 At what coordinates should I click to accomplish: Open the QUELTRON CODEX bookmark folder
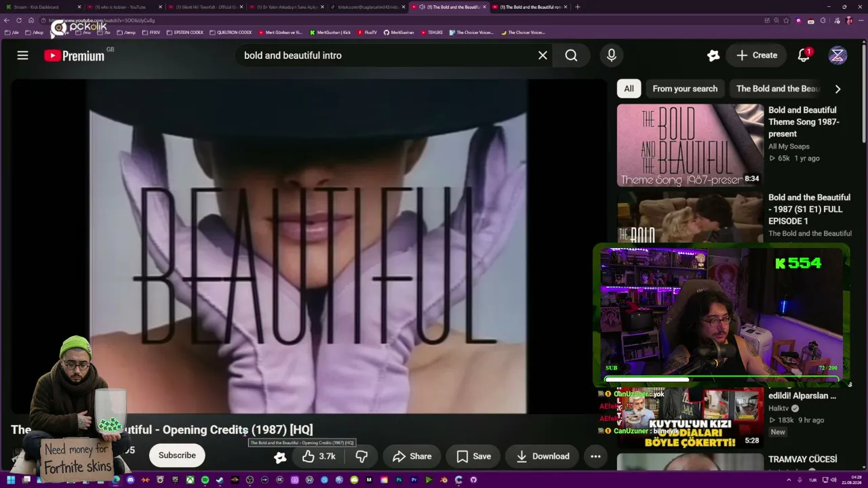pos(231,33)
